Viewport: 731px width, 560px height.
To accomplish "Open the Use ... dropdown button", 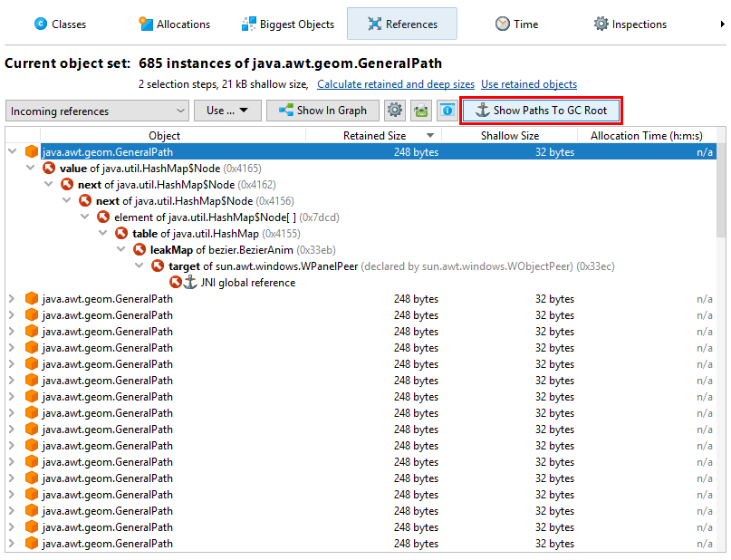I will (x=227, y=111).
